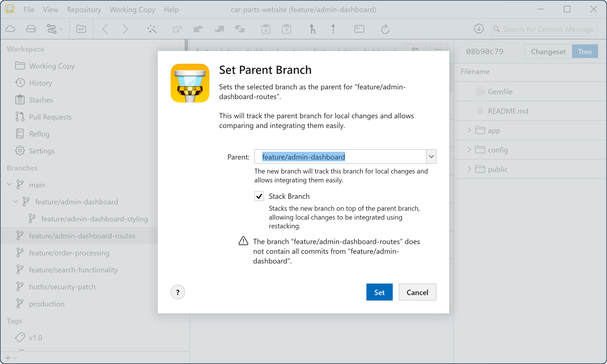Click the fetch toolbar icon
Screen dimensions: 607x364
[x=178, y=29]
